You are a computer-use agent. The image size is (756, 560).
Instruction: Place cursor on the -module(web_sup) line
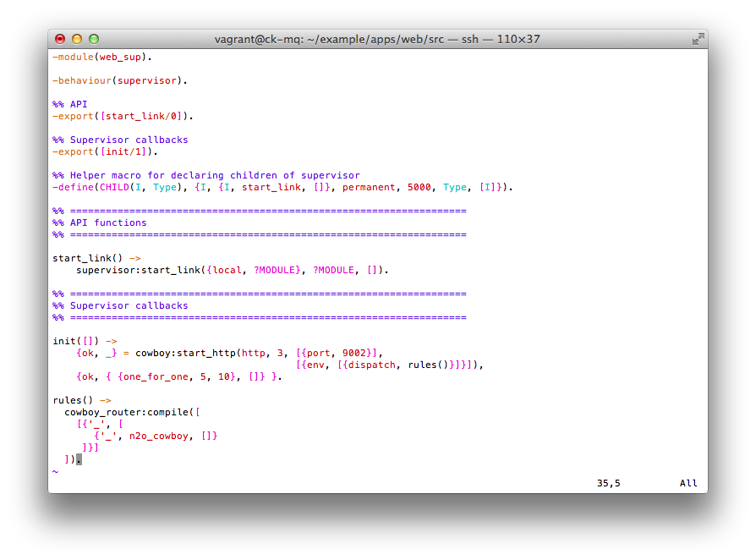click(x=101, y=58)
